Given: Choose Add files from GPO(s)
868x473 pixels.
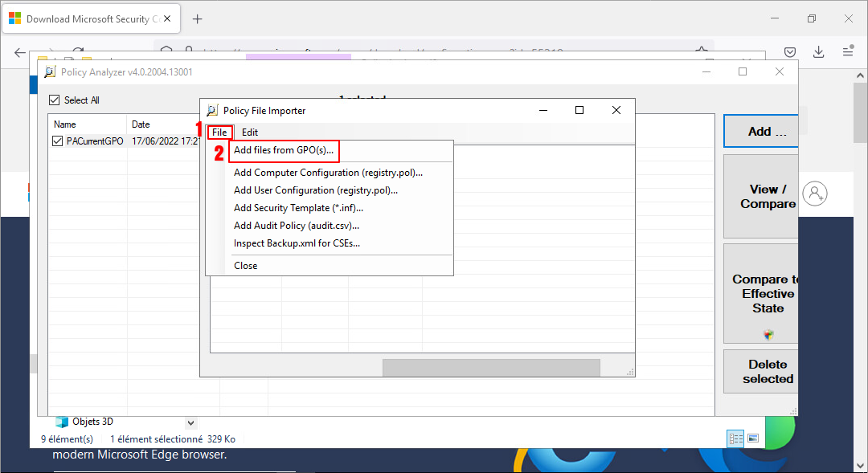Looking at the screenshot, I should pyautogui.click(x=283, y=150).
